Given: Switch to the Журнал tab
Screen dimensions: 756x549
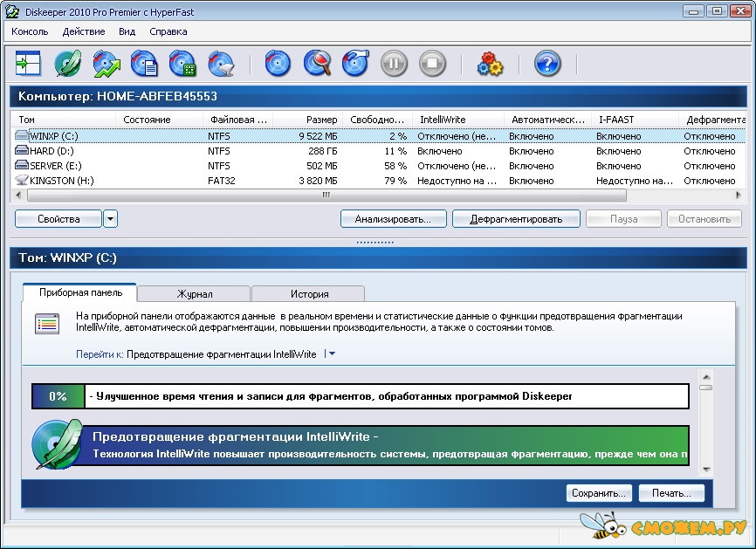Looking at the screenshot, I should click(x=195, y=293).
